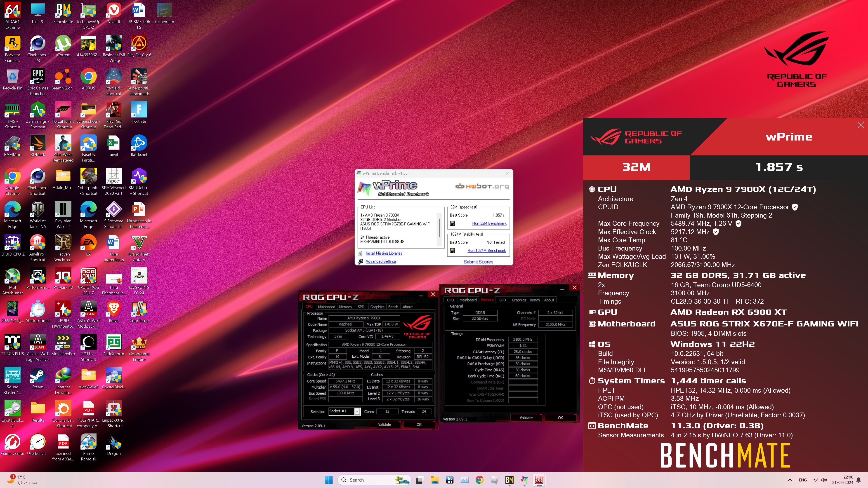Open the Install Missing Libraries link
The width and height of the screenshot is (868, 488).
[x=383, y=253]
